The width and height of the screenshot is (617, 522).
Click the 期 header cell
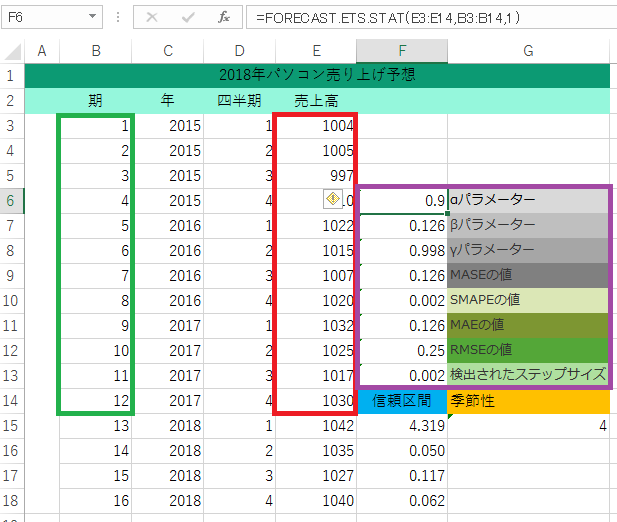(x=96, y=101)
